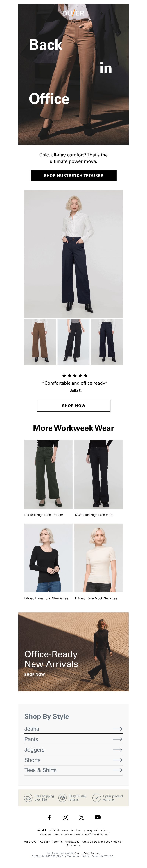Screen dimensions: 147x868
Task: Open the X (Twitter) social icon
Action: click(x=81, y=817)
